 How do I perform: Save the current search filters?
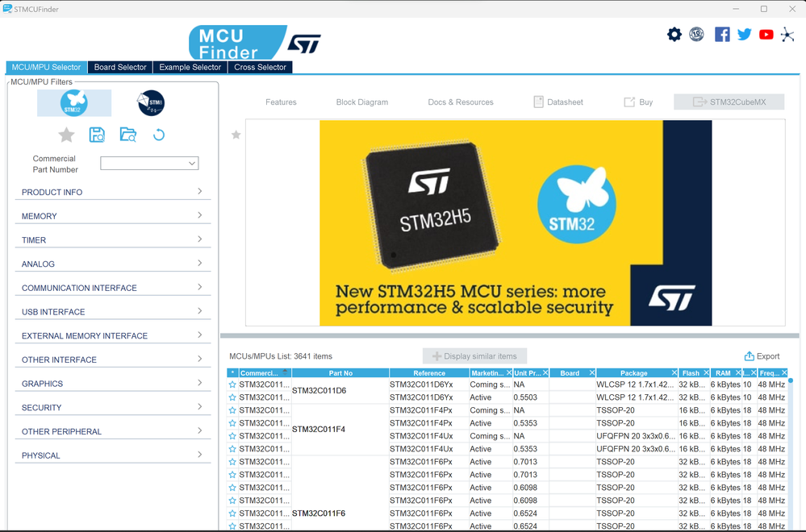(97, 135)
